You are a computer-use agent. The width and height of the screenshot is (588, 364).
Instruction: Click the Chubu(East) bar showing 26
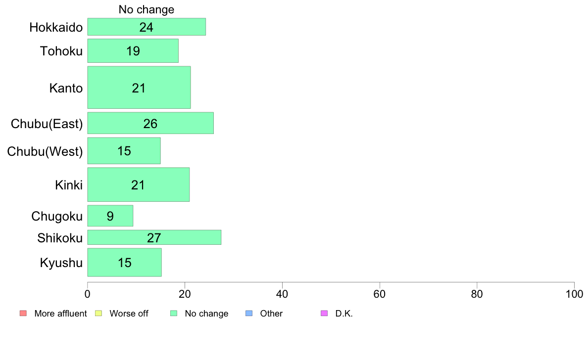(151, 123)
